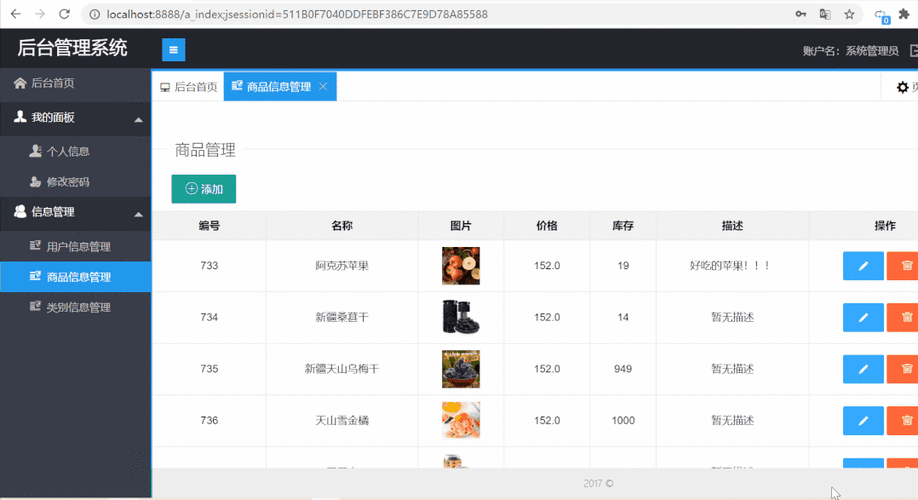Click the 后台管理系统 logo title
Viewport: 918px width, 500px height.
pos(72,48)
